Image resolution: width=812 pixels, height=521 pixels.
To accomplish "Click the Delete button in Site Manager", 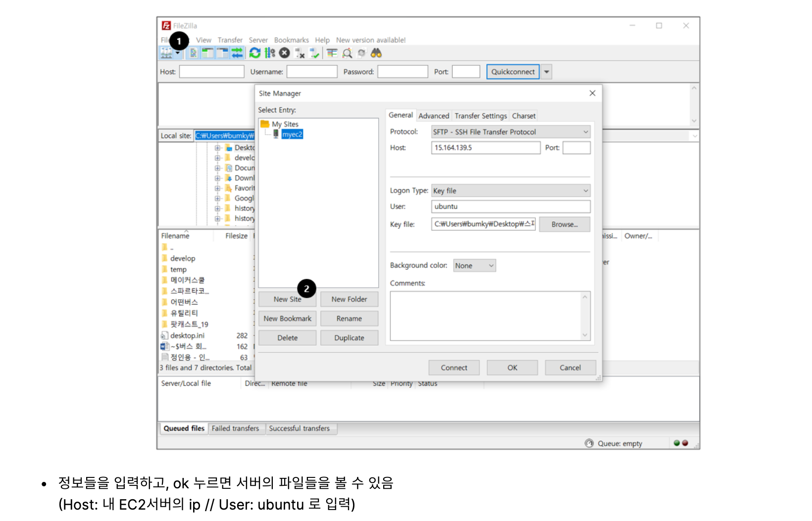I will point(287,338).
